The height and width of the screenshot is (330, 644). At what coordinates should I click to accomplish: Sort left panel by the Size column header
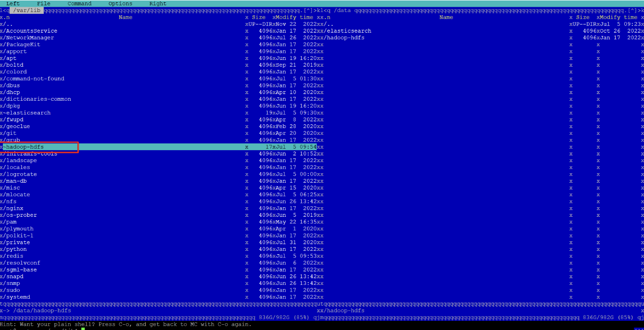[259, 17]
